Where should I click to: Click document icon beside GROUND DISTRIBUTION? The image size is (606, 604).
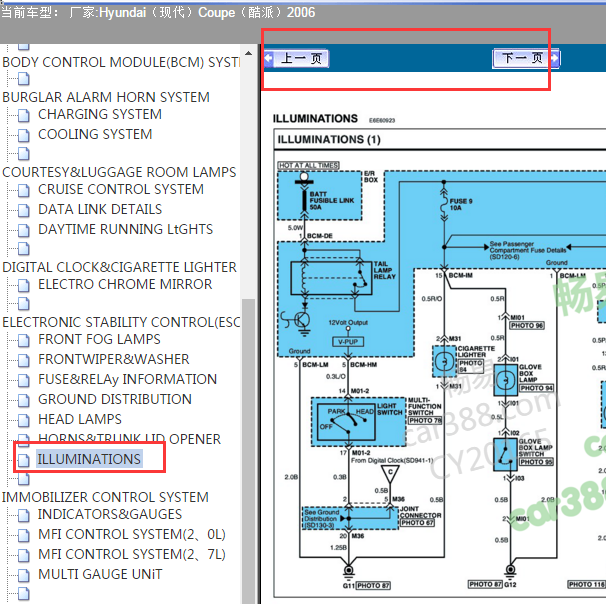(x=24, y=400)
